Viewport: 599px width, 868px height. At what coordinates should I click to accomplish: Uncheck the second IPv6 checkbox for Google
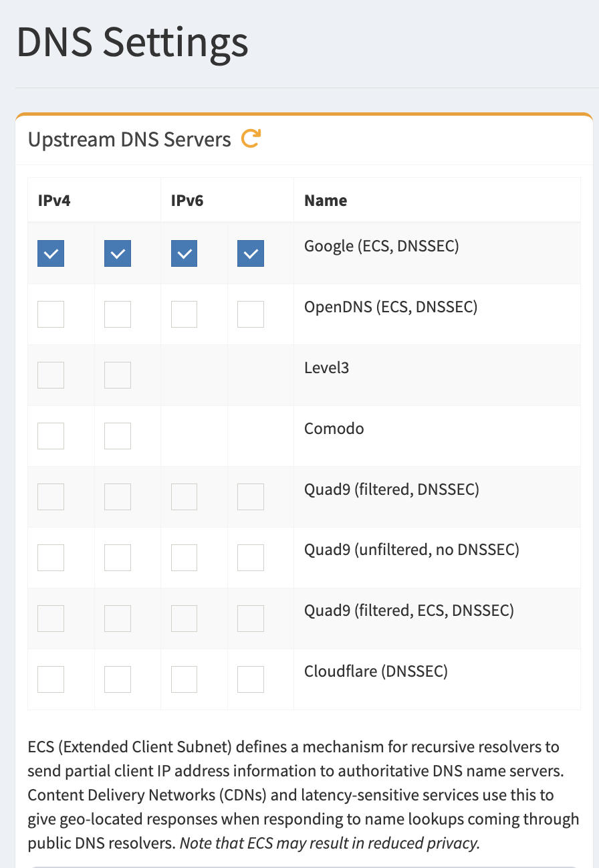pos(251,253)
